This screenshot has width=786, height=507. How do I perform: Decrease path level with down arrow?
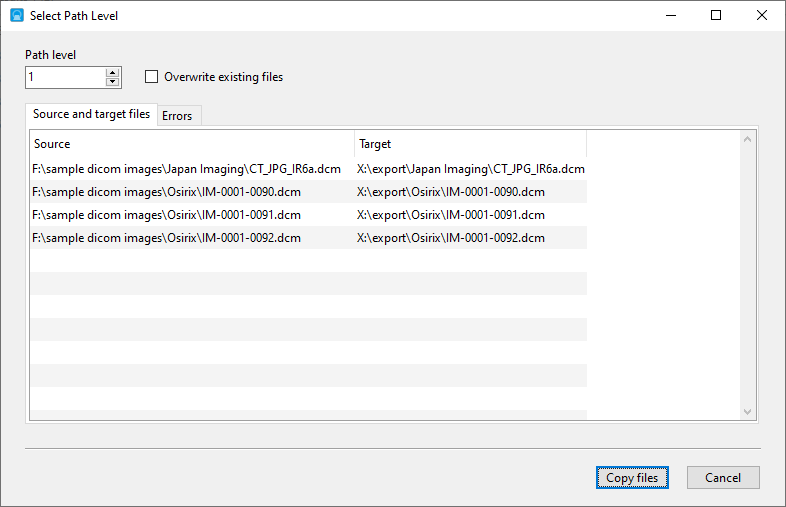(112, 82)
